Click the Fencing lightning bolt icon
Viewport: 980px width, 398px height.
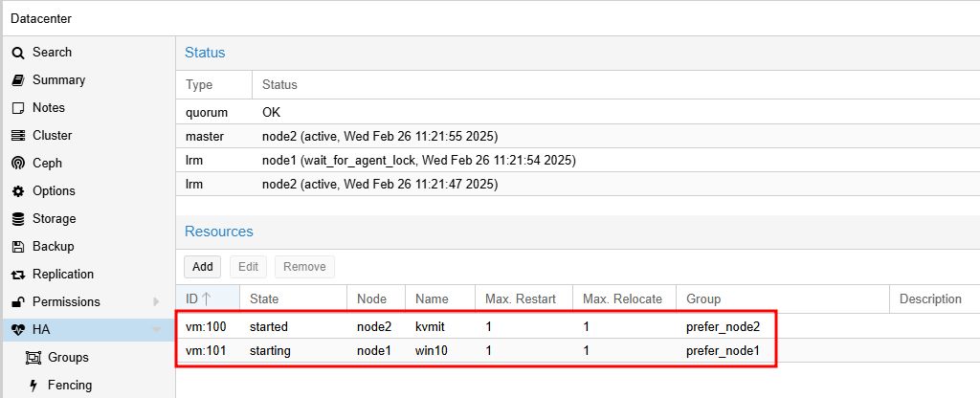pos(33,385)
